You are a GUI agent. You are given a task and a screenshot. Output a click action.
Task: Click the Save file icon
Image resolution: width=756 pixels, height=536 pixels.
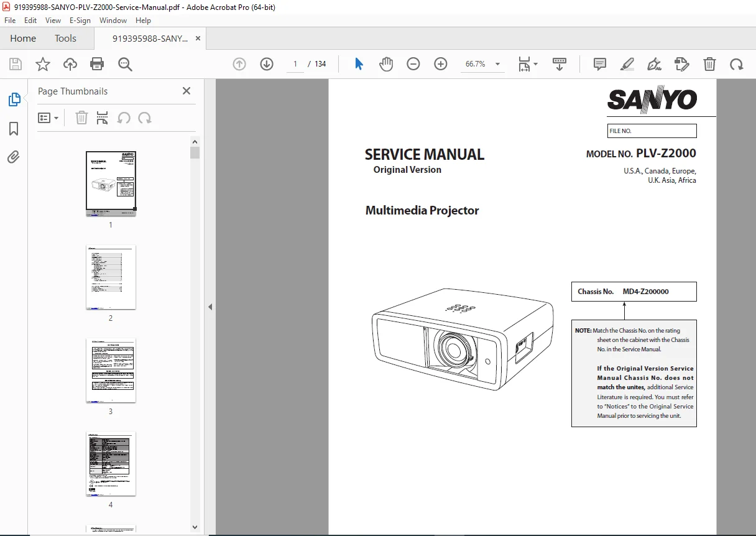point(16,64)
